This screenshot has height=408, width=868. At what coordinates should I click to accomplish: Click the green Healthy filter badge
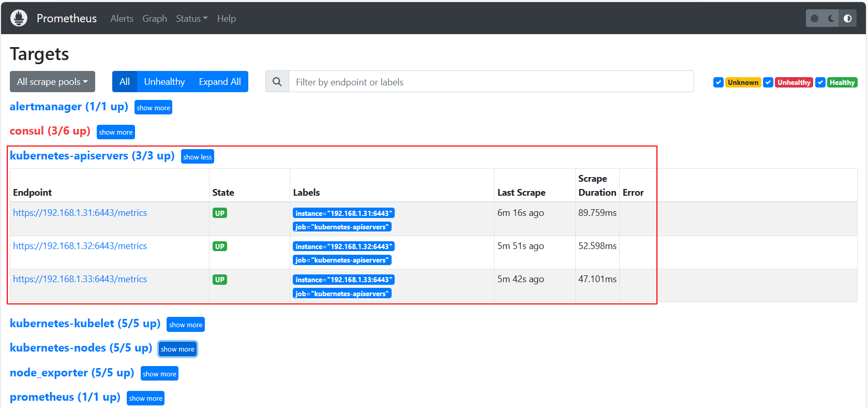click(842, 82)
